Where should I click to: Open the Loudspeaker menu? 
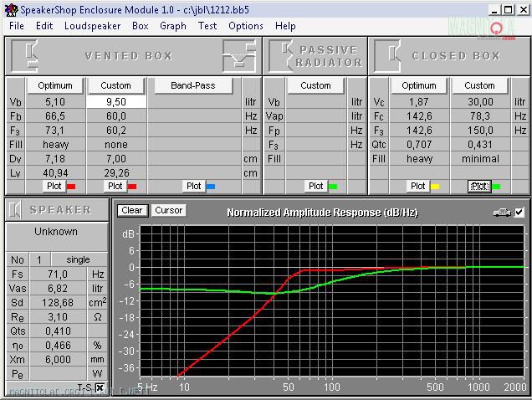coord(92,26)
